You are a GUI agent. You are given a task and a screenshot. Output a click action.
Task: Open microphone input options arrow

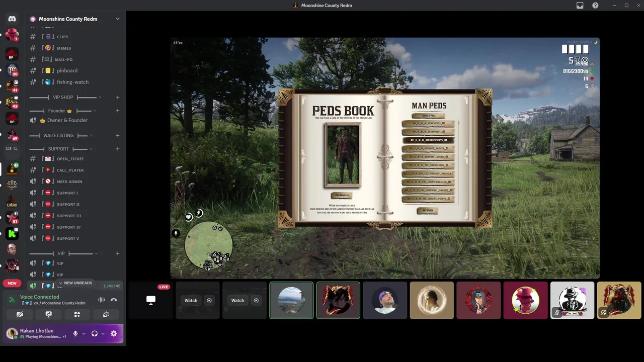coord(84,333)
